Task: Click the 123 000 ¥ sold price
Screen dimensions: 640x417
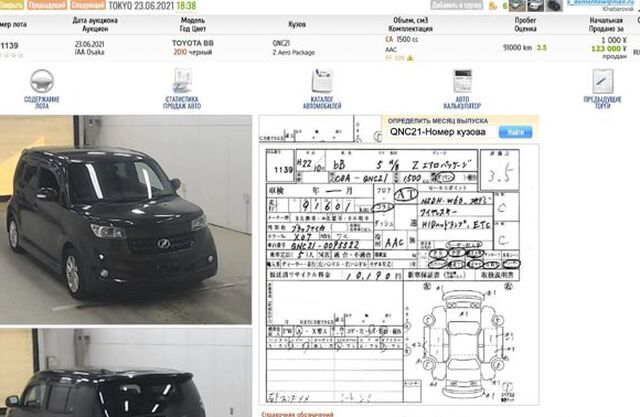Action: (x=609, y=49)
